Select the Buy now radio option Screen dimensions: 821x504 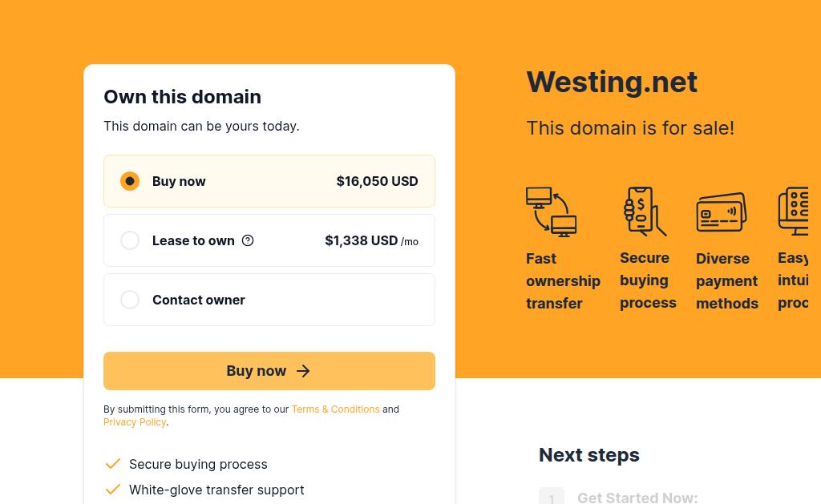(130, 181)
